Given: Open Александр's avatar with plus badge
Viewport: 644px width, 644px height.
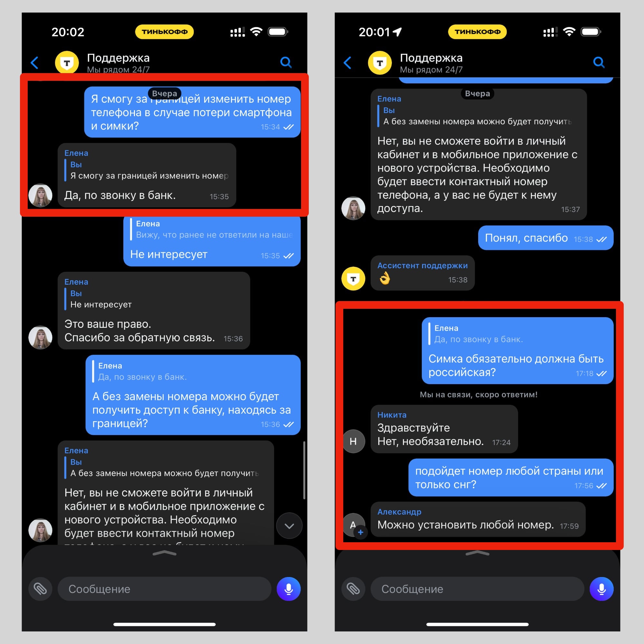Looking at the screenshot, I should click(x=354, y=525).
